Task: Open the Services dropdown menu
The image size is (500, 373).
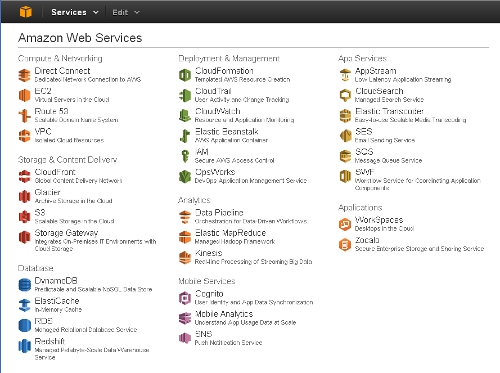Action: tap(75, 12)
